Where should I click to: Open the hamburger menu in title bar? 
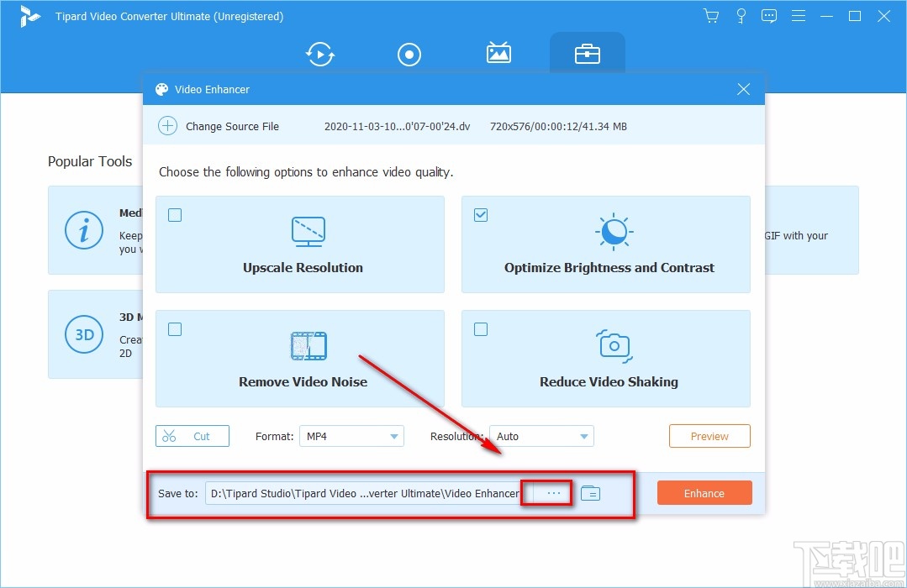[x=799, y=16]
